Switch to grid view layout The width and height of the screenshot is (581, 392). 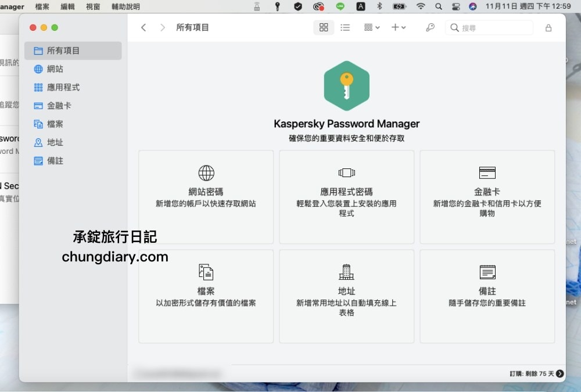pos(324,27)
